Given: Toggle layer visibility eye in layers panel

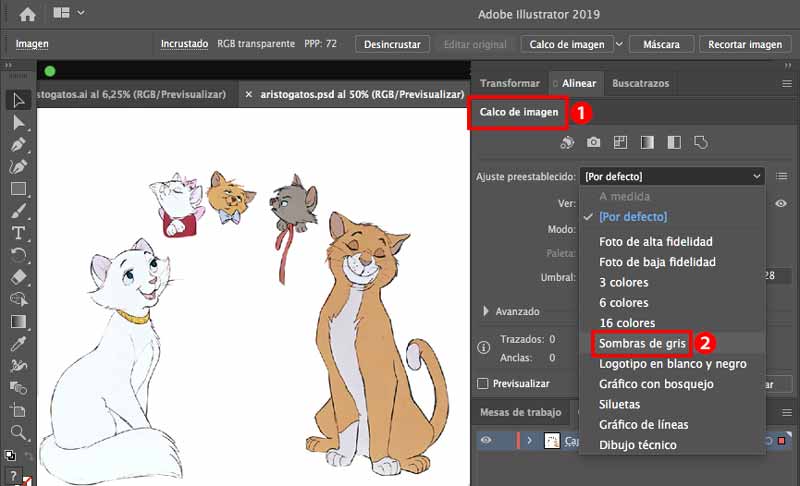Looking at the screenshot, I should 486,440.
